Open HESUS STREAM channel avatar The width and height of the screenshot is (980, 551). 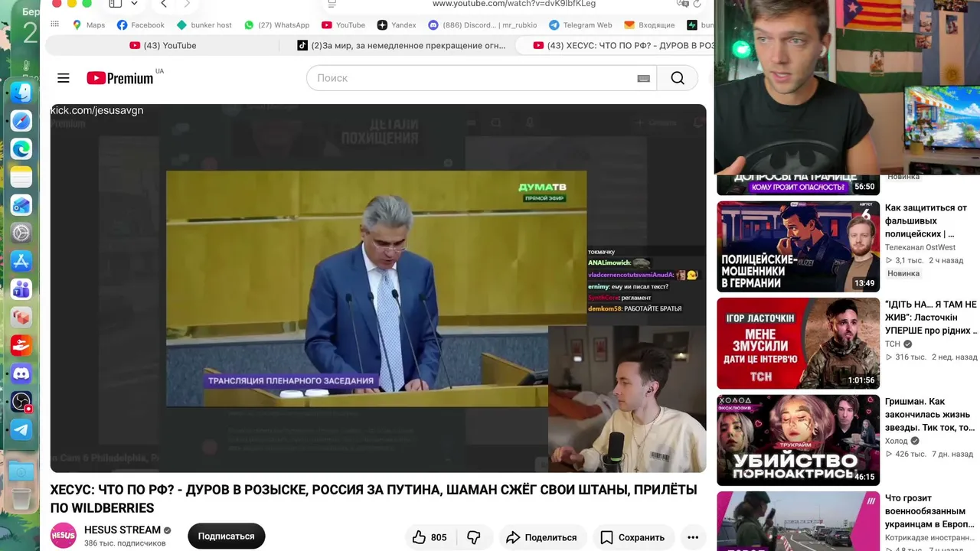[64, 536]
